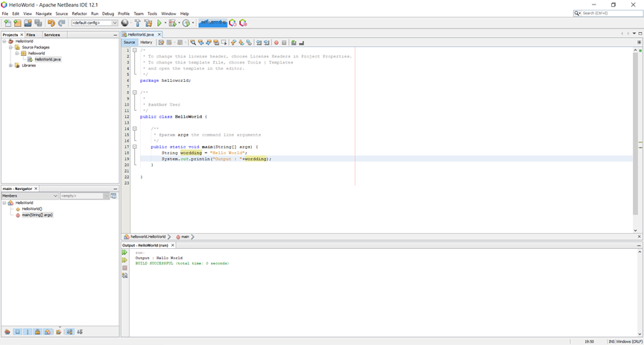Open Run Project dropdown arrow
The image size is (644, 345).
[165, 23]
